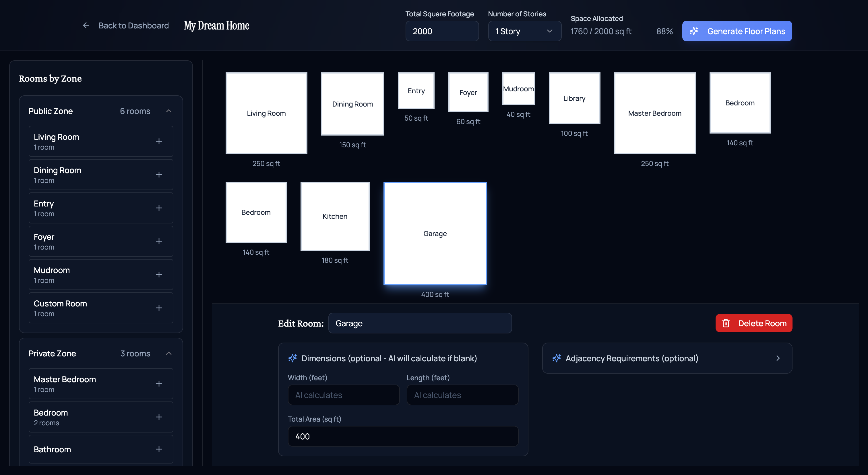Viewport: 868px width, 475px height.
Task: Add another Dining Room with the plus icon
Action: coord(159,174)
